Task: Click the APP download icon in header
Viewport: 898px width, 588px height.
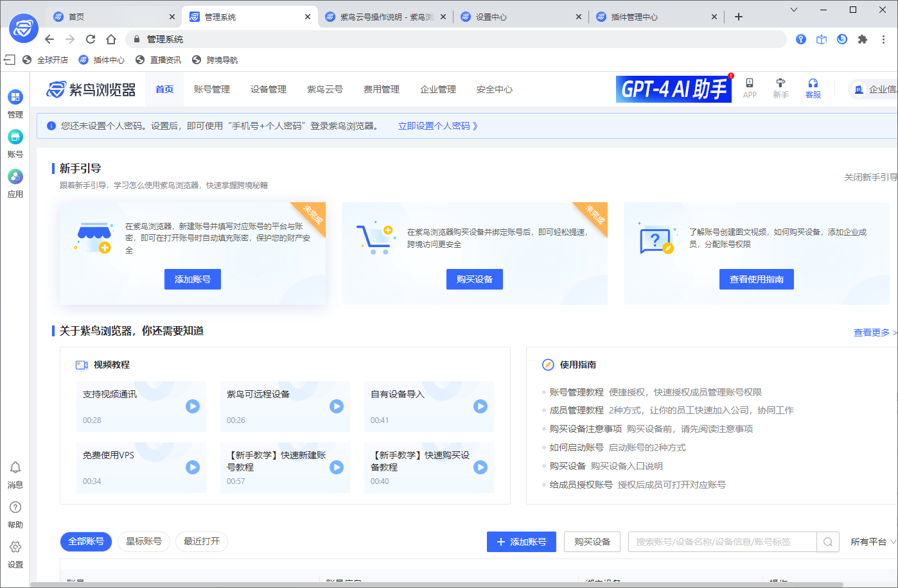Action: pyautogui.click(x=750, y=84)
